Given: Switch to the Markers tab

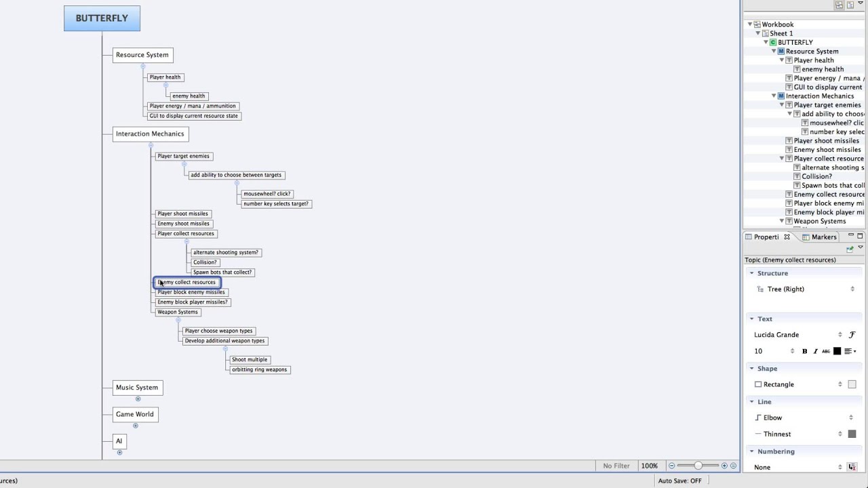Looking at the screenshot, I should point(819,237).
